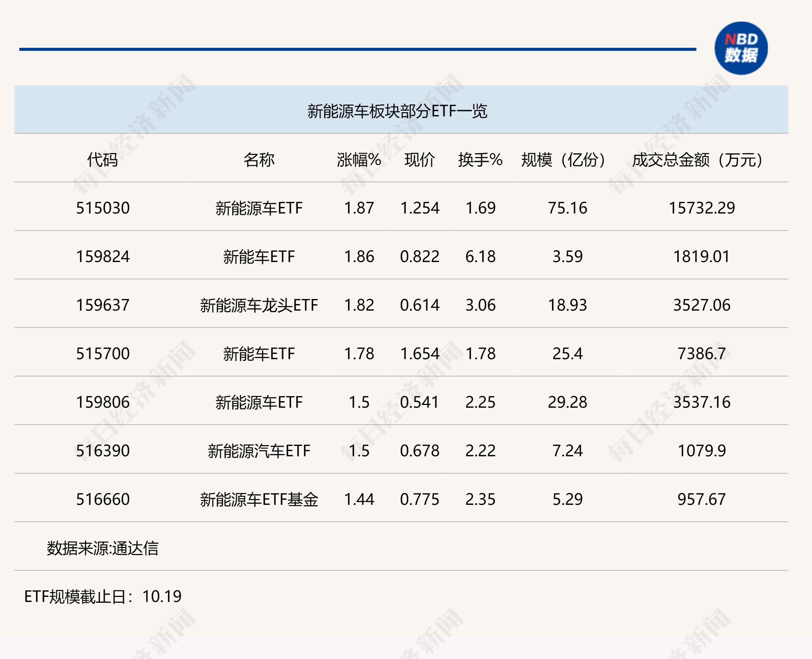Viewport: 812px width, 659px height.
Task: Select the price 0.775
Action: click(420, 499)
